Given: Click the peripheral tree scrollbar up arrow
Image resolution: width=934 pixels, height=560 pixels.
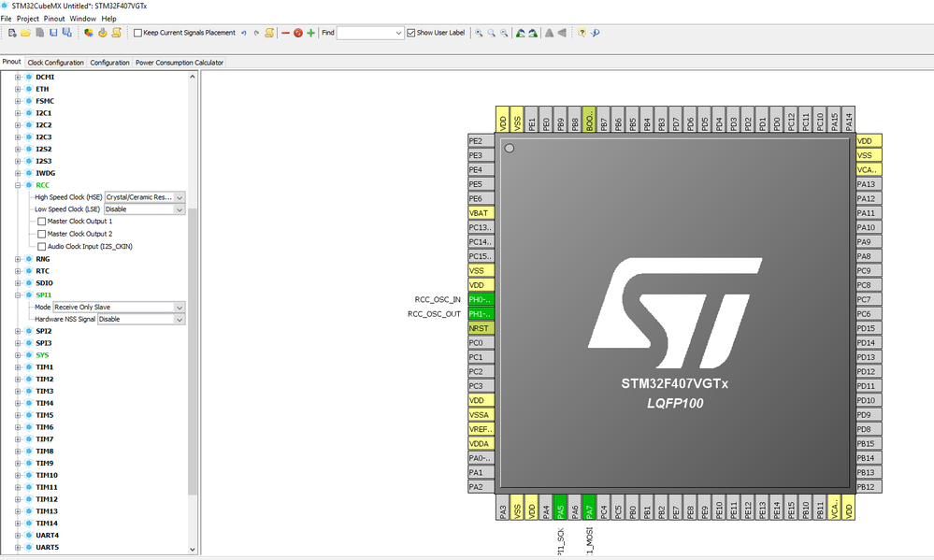Looking at the screenshot, I should pos(193,77).
